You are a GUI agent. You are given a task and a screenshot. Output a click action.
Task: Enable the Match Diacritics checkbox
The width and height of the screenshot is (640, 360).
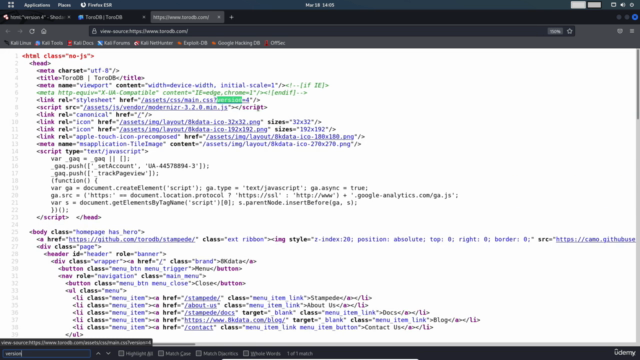click(x=199, y=353)
